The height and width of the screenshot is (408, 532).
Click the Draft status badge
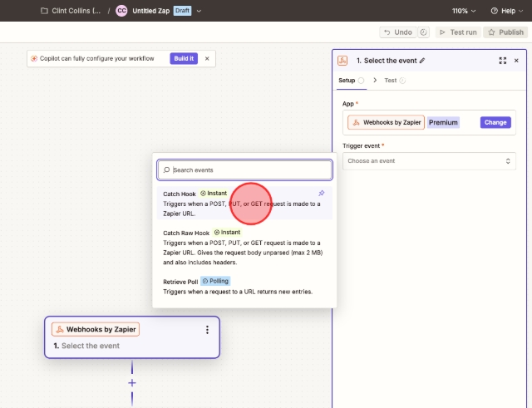[x=182, y=11]
